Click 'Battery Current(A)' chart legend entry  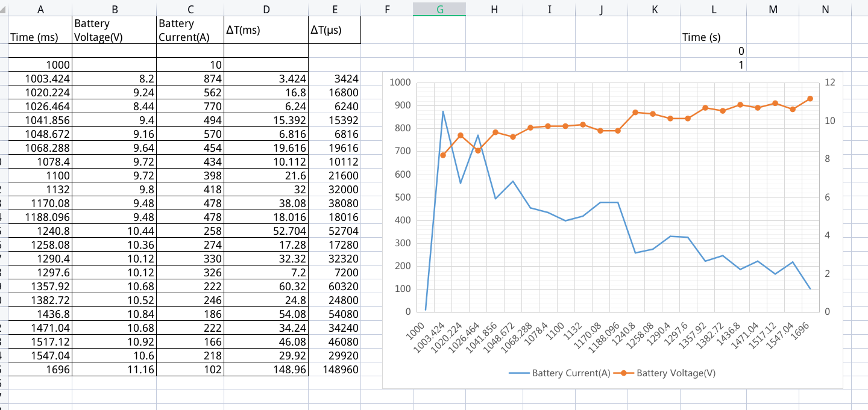click(x=559, y=373)
